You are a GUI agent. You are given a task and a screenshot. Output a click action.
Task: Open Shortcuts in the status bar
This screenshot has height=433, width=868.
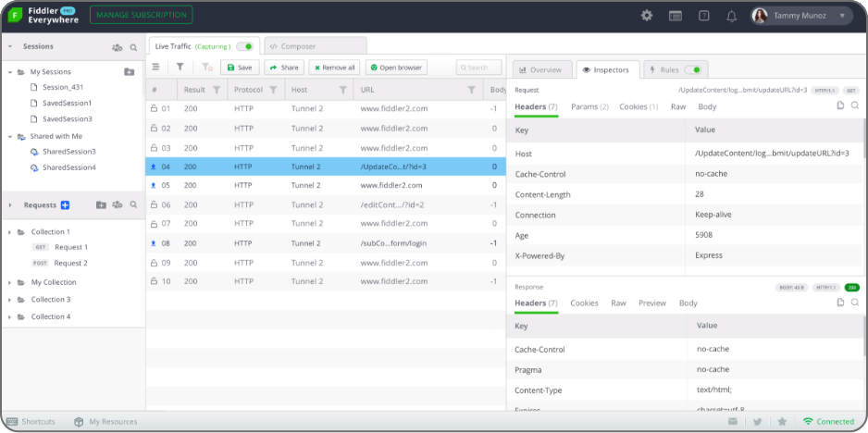[x=31, y=421]
